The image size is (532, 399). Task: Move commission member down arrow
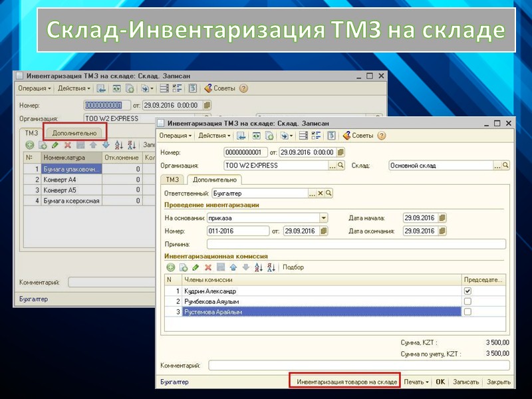pos(245,267)
